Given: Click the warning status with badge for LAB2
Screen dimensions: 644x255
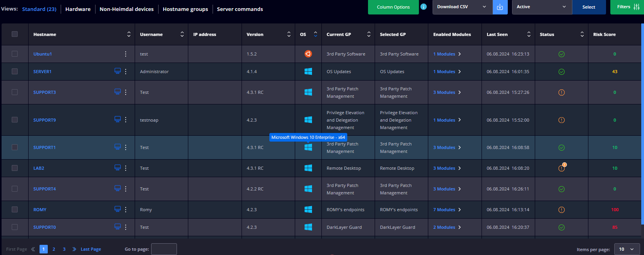Looking at the screenshot, I should click(562, 167).
